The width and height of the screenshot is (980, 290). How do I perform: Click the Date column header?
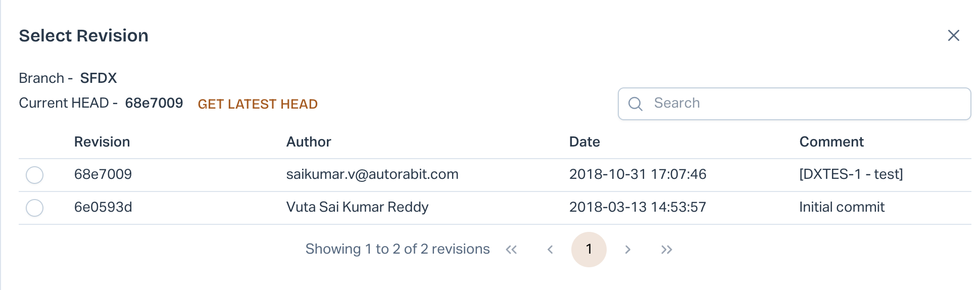click(584, 142)
